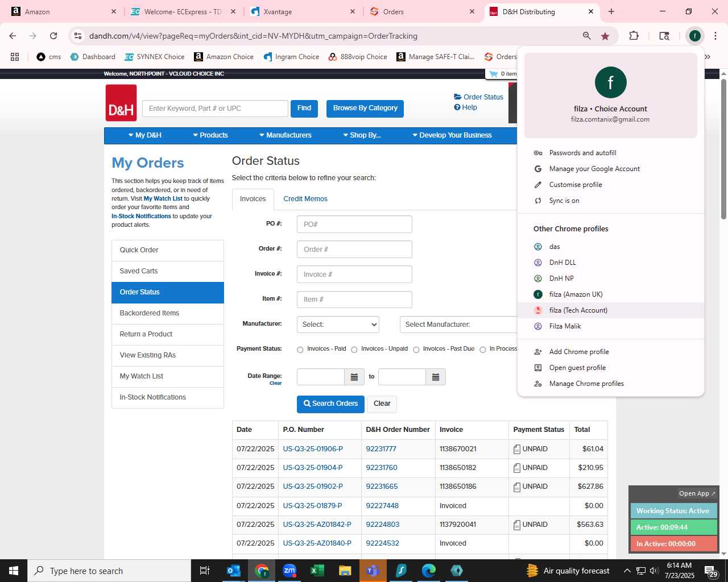Open Manage Chrome profiles
This screenshot has width=728, height=582.
coord(611,384)
